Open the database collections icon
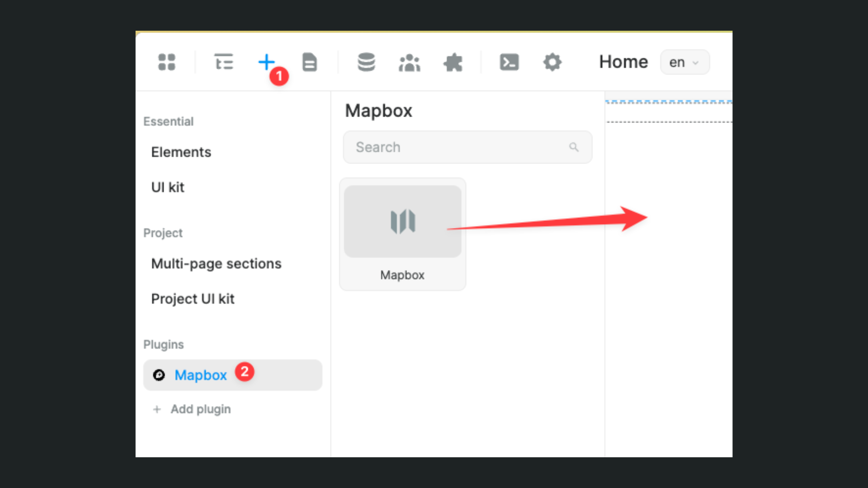 (366, 62)
